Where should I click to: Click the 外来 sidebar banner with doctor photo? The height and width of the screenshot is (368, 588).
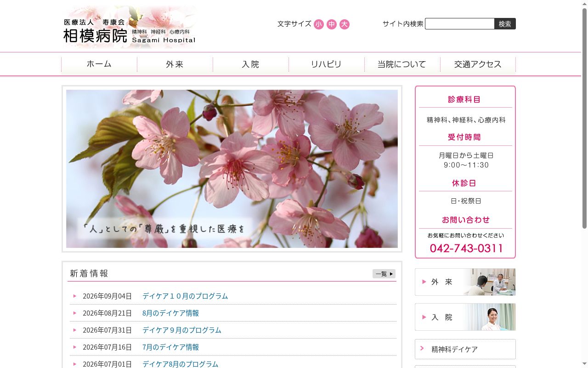(x=465, y=282)
